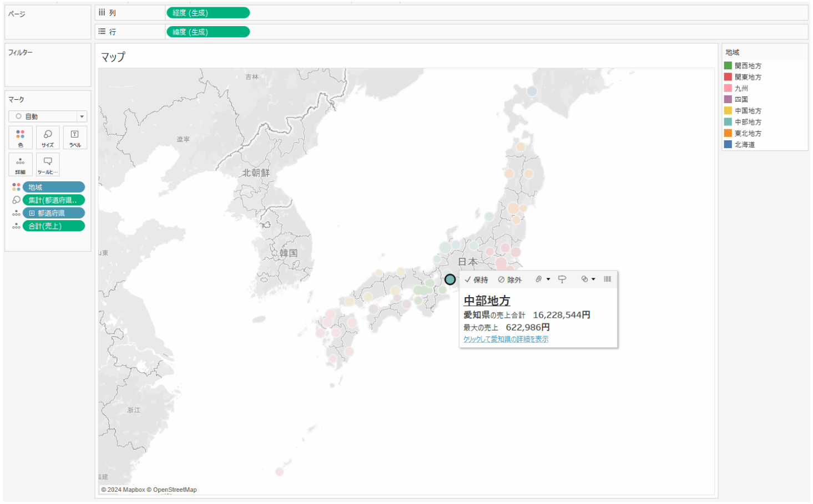Click the detail icon beside 都道府県 pill

(16, 213)
